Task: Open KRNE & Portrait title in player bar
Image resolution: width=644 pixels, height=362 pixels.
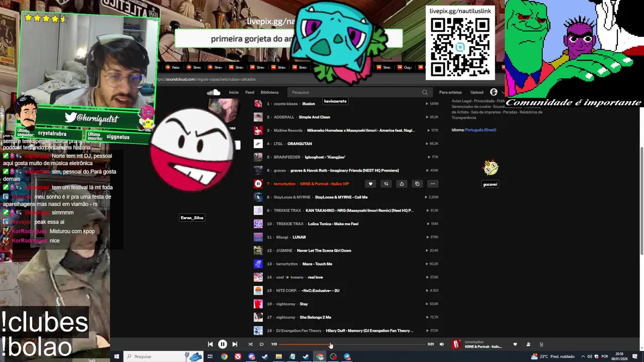Action: [x=483, y=347]
